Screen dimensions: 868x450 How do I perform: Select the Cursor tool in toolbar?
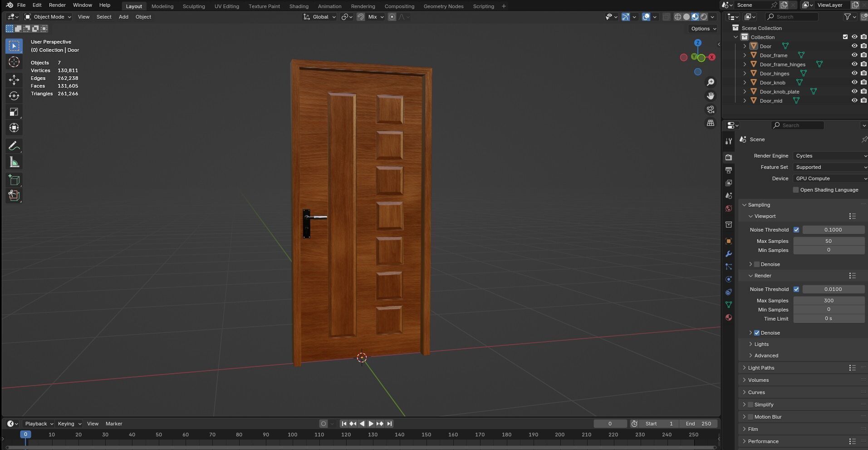click(14, 62)
